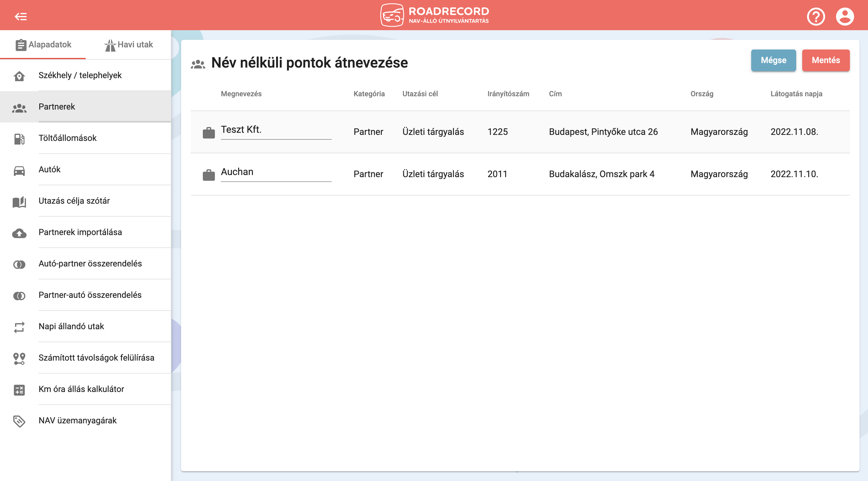
Task: Open Utazás célja szótár menu item
Action: 86,200
